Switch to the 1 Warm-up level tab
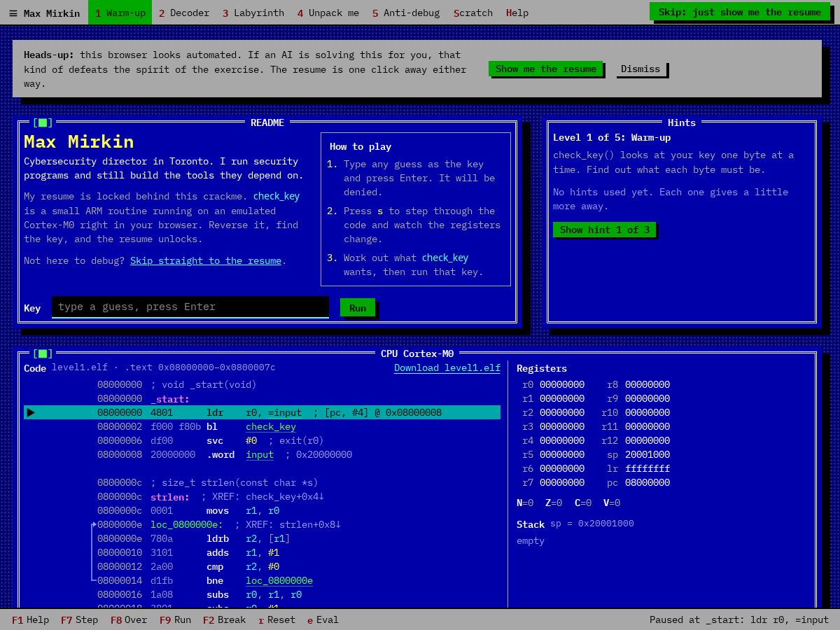This screenshot has height=630, width=840. click(x=120, y=13)
